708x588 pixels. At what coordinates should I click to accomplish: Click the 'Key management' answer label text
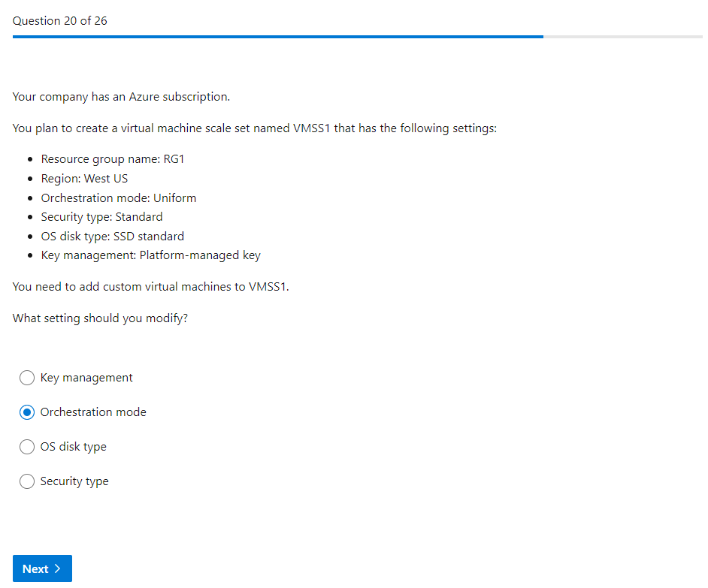[86, 378]
